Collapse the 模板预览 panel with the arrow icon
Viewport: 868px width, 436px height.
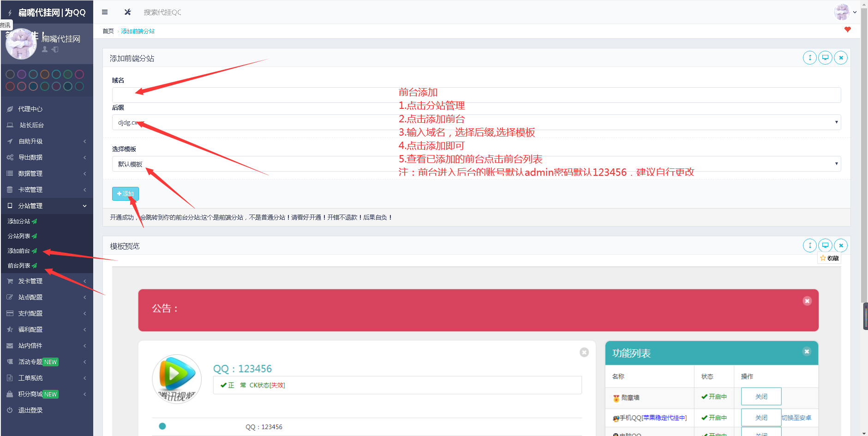[810, 245]
